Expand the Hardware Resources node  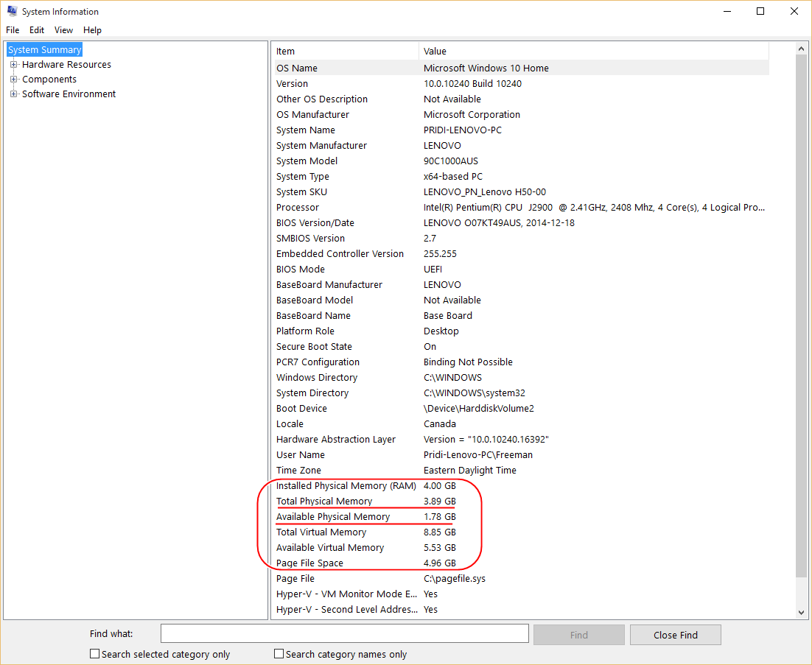tap(13, 65)
